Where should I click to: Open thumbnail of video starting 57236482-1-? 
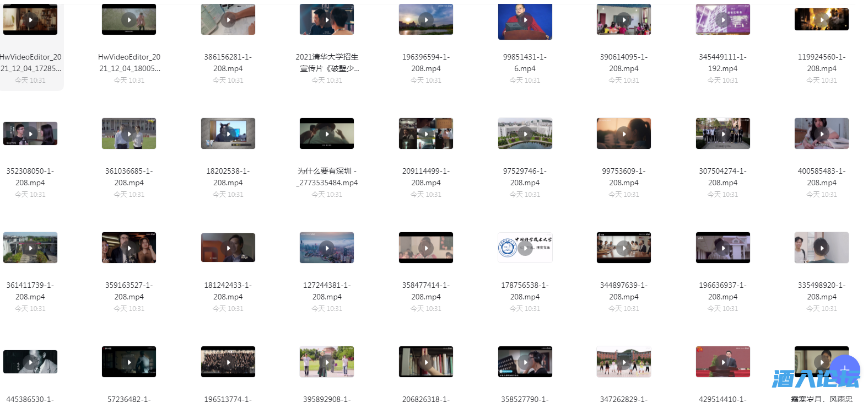(129, 362)
